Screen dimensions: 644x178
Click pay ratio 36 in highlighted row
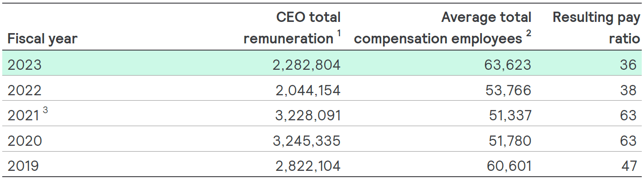629,65
